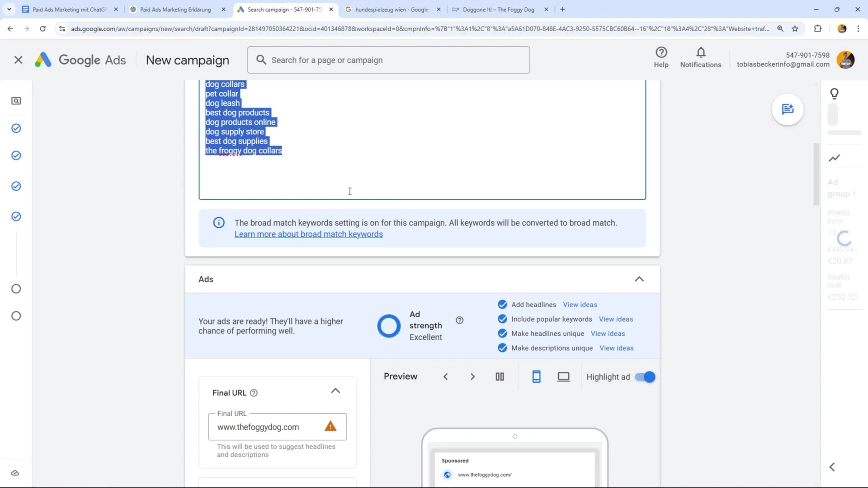Viewport: 868px width, 488px height.
Task: Open the Ad strength help icon
Action: [x=459, y=320]
